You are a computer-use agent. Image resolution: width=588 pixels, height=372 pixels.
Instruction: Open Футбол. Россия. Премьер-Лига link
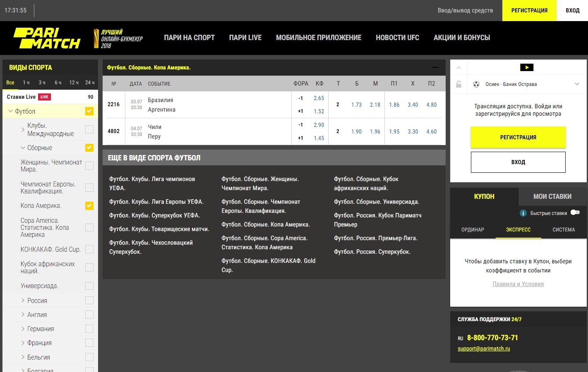(x=376, y=238)
